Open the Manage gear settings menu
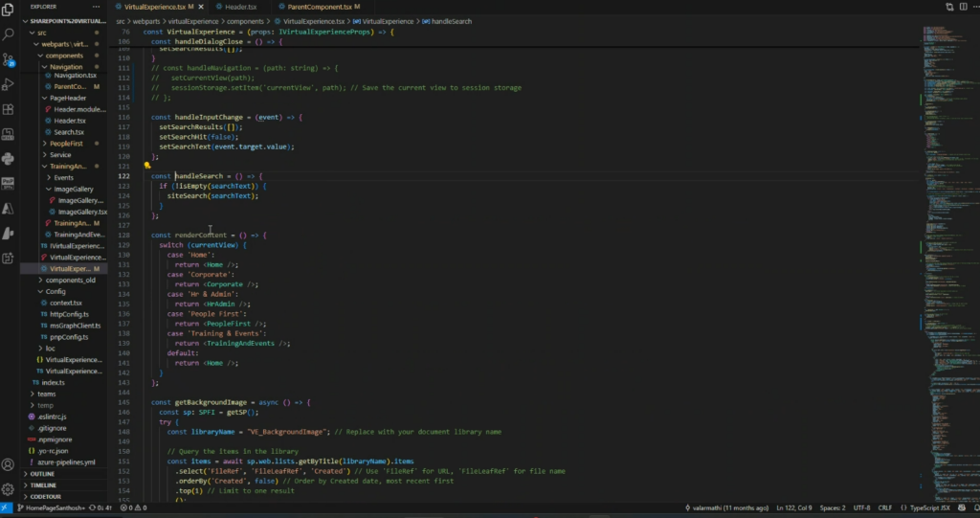The image size is (980, 518). (x=8, y=489)
